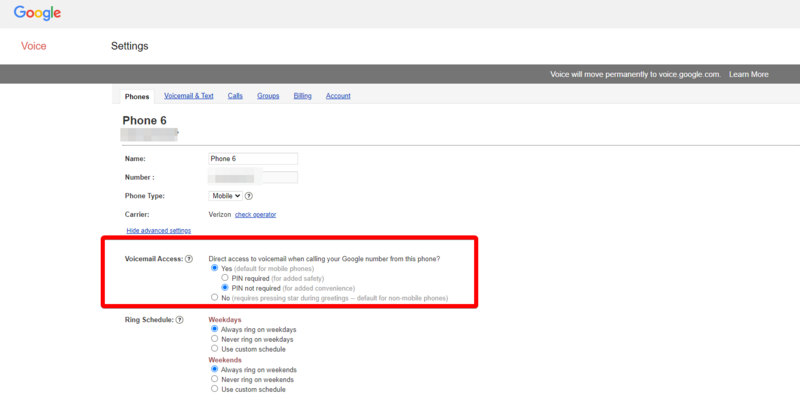
Task: Click the Ring Schedule label
Action: click(149, 320)
